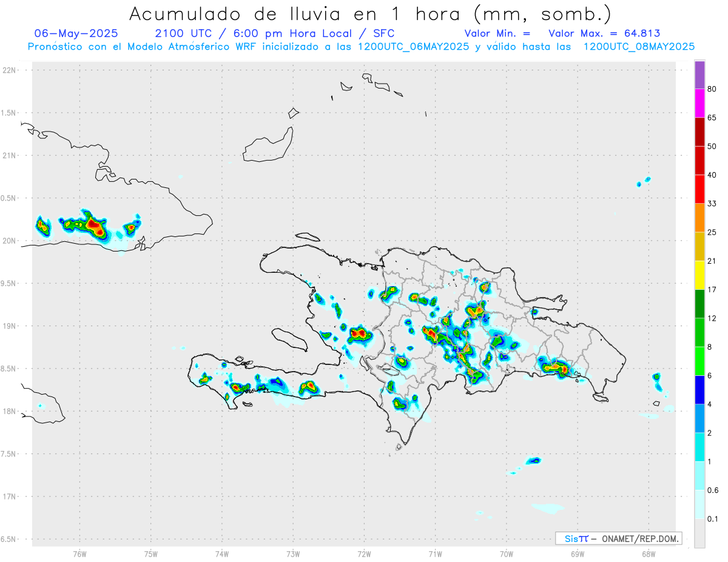Select the yellow legend swatch between 17 and 21

click(699, 275)
